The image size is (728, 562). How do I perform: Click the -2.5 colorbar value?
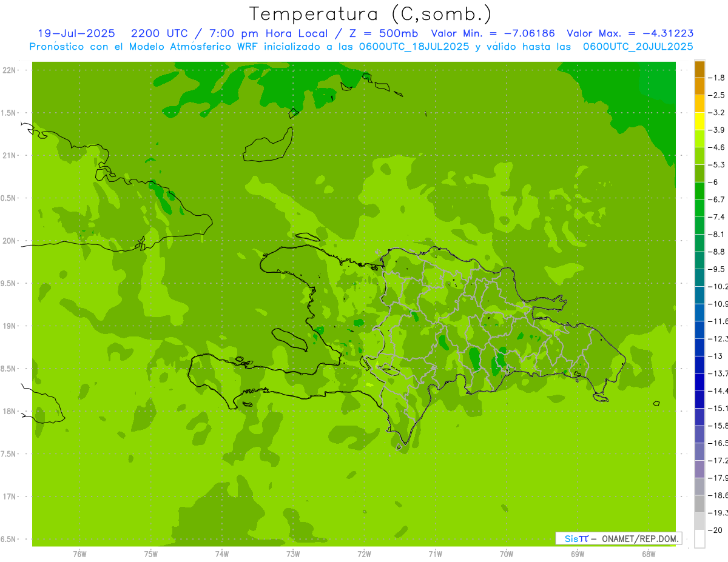tap(716, 95)
